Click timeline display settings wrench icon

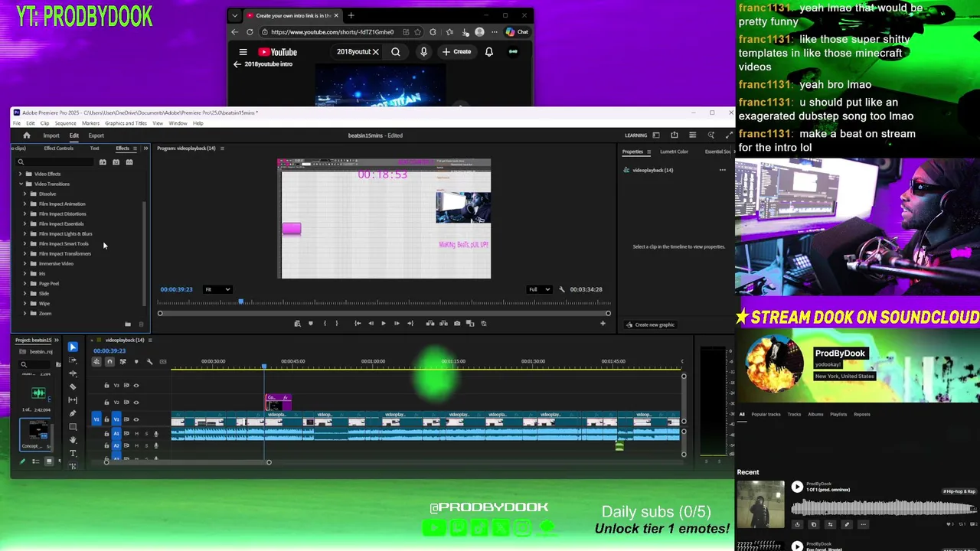coord(149,361)
